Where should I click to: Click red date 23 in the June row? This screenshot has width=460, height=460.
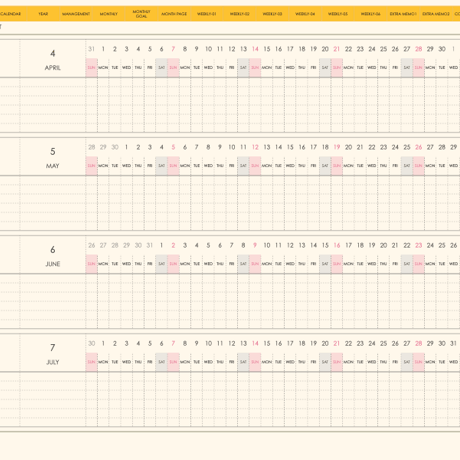click(x=419, y=245)
